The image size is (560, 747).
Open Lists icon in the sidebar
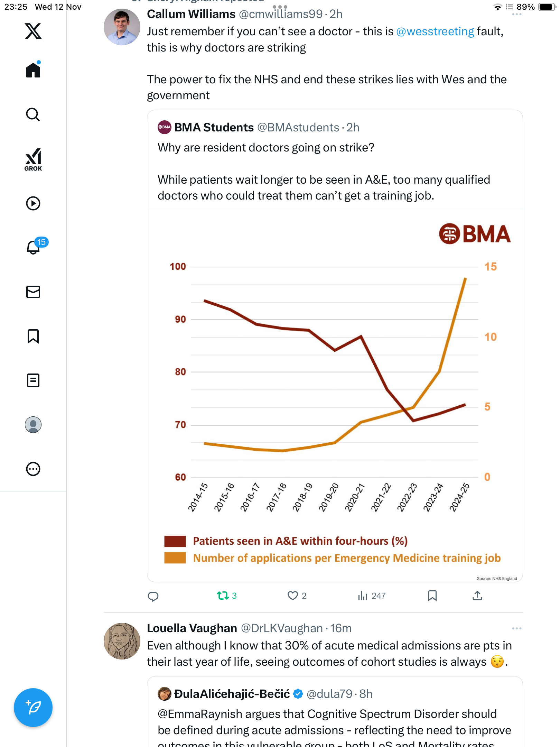(x=33, y=380)
